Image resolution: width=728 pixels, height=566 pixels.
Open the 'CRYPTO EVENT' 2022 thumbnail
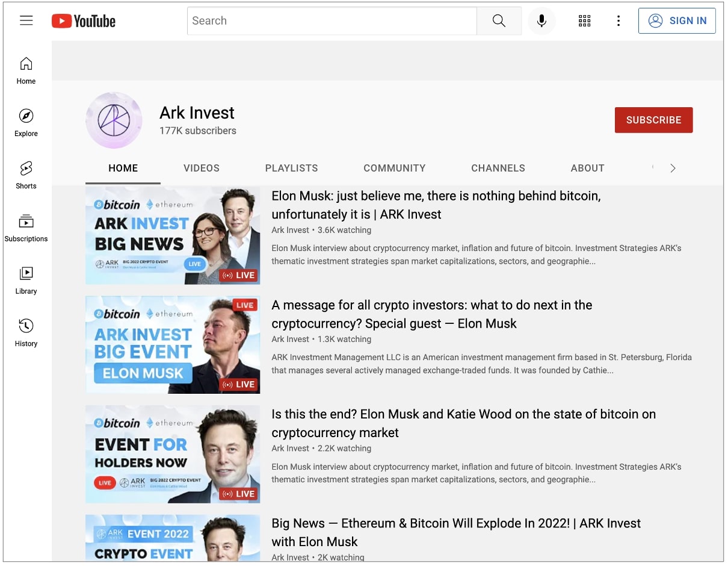pos(173,539)
